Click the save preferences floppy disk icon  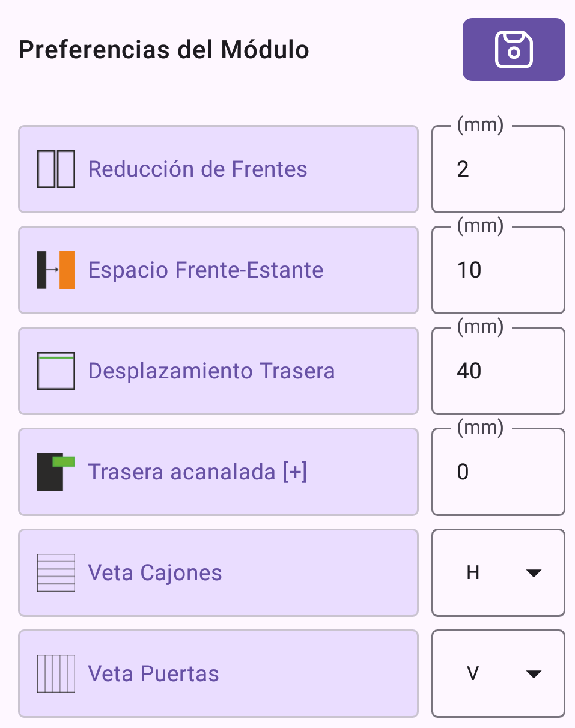tap(514, 49)
